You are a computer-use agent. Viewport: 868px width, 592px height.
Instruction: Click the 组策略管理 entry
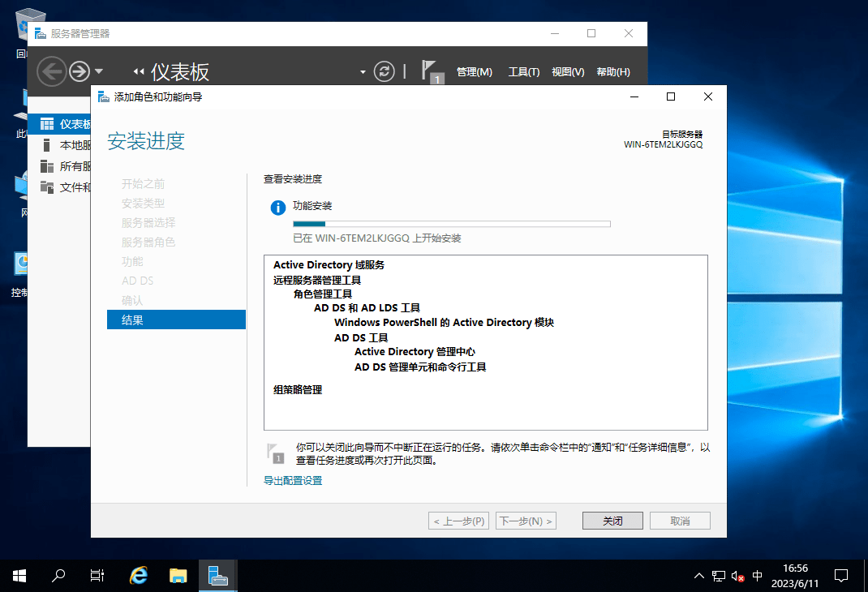click(x=298, y=390)
